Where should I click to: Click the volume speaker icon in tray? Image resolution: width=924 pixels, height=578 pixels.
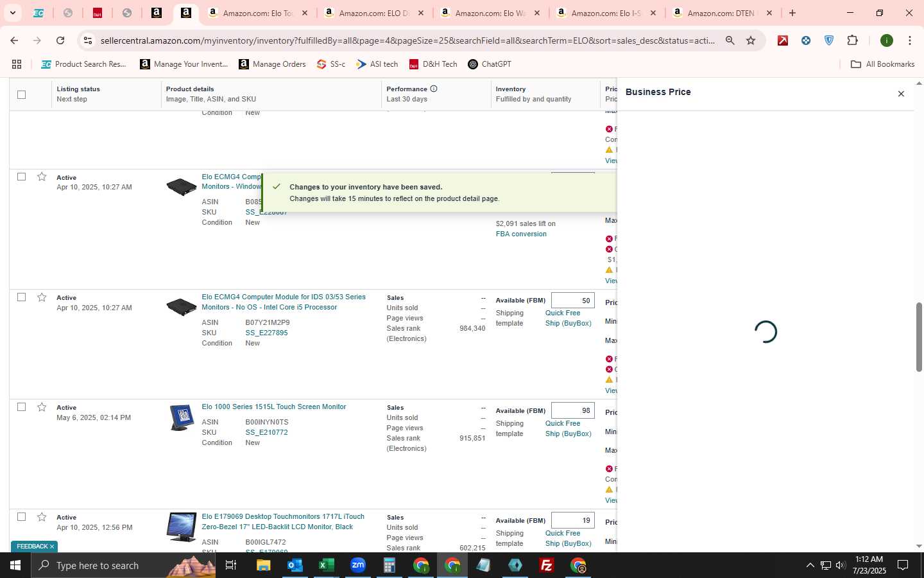(841, 565)
